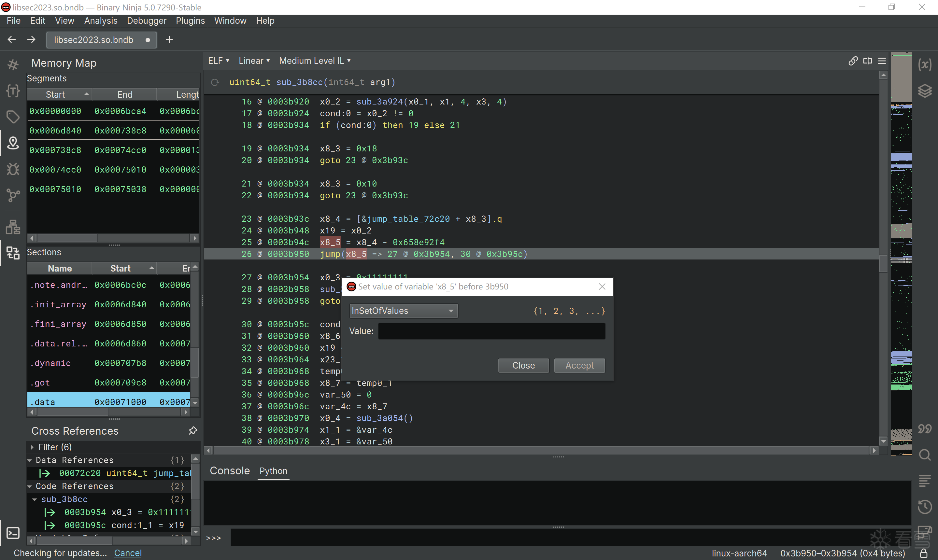
Task: Open the Medium Level IL view dropdown
Action: pos(314,61)
